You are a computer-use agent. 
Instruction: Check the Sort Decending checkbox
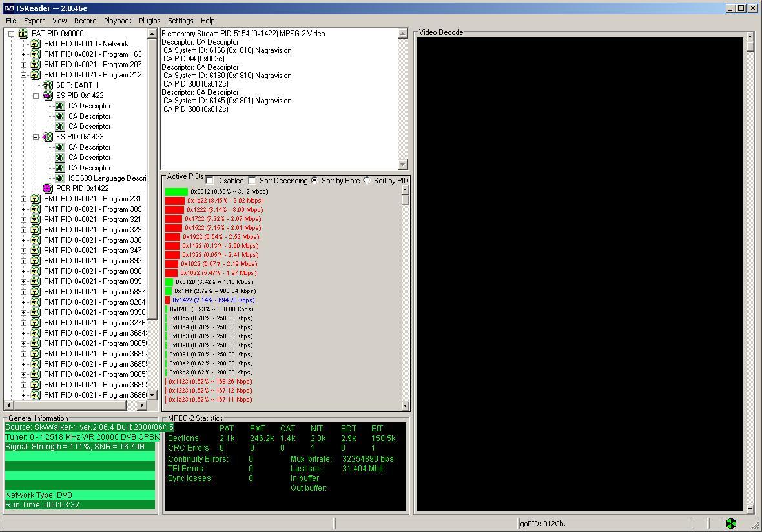tap(252, 181)
